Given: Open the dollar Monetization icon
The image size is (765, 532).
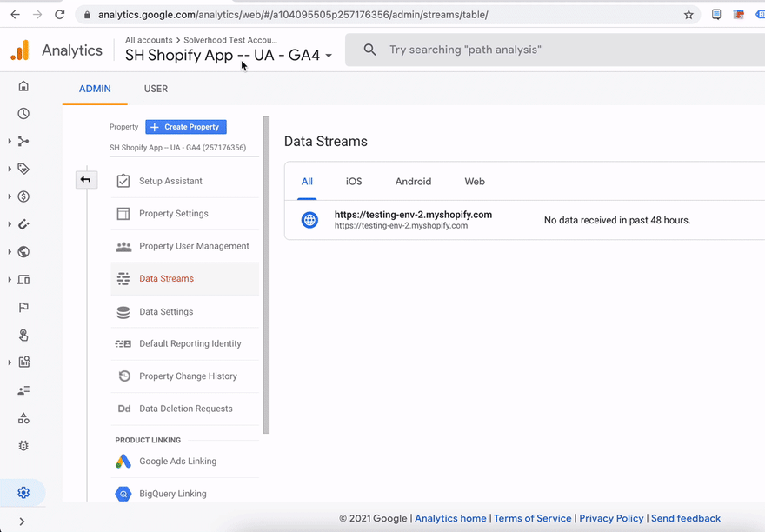Looking at the screenshot, I should click(23, 196).
